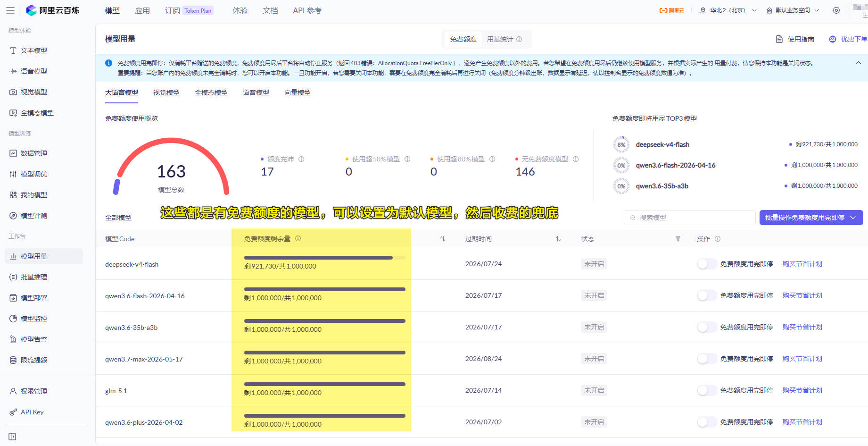
Task: Collapse the blue info notice banner
Action: click(859, 63)
